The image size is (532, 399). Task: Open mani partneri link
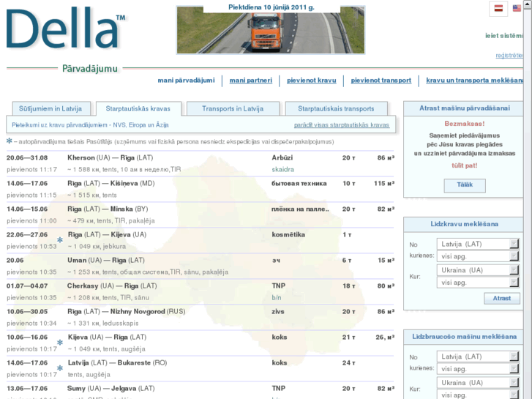coord(251,81)
